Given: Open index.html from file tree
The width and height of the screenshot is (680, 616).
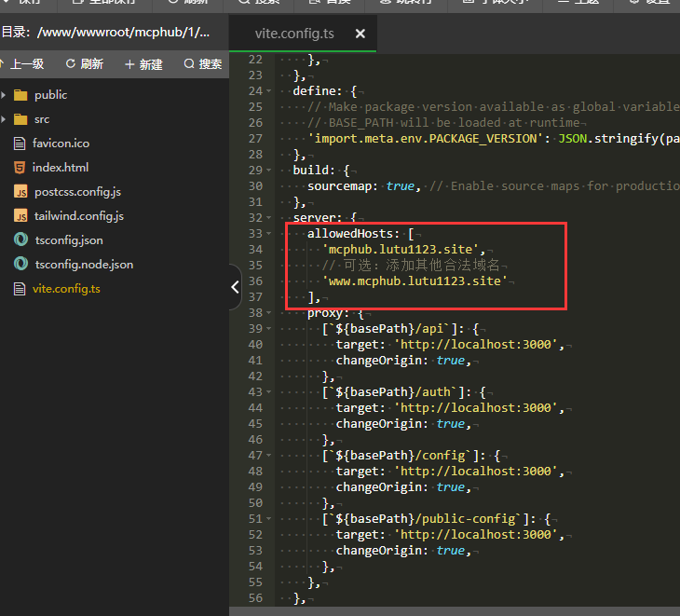Looking at the screenshot, I should pos(60,168).
